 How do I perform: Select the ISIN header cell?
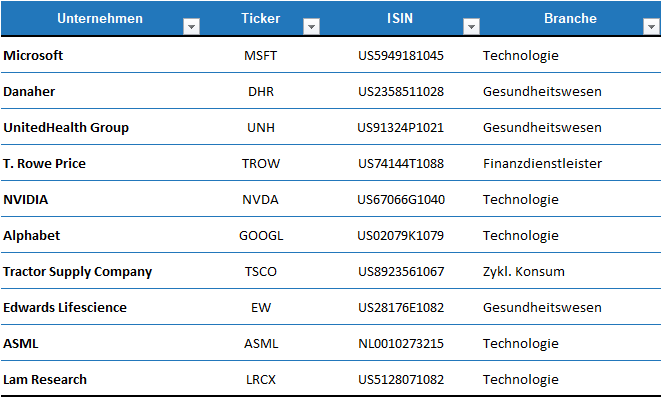[400, 19]
